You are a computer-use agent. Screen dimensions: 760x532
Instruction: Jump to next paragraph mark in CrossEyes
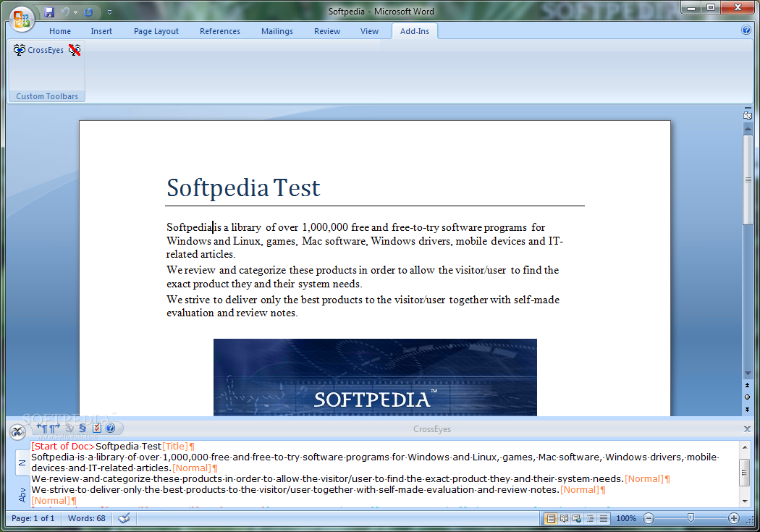coord(55,428)
